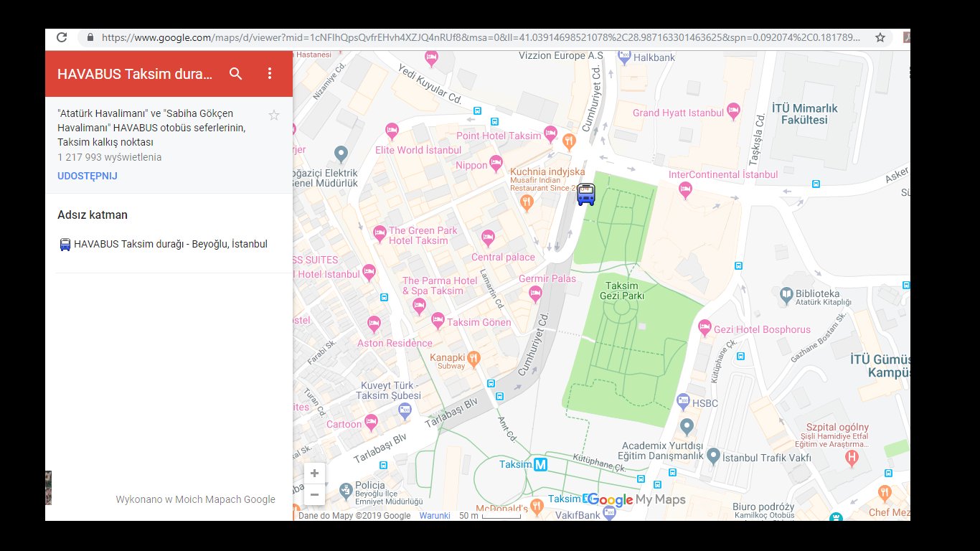The height and width of the screenshot is (551, 980).
Task: Open the Warunki terms link
Action: tap(435, 515)
